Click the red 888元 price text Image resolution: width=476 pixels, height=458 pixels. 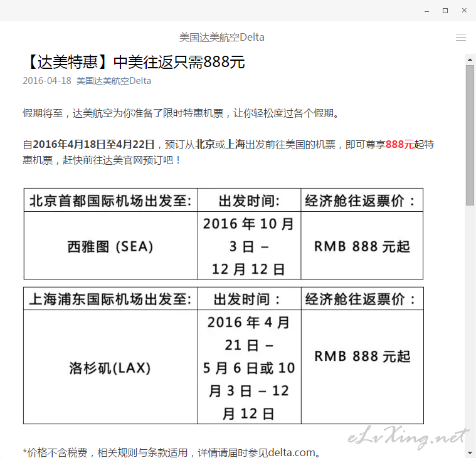click(399, 144)
